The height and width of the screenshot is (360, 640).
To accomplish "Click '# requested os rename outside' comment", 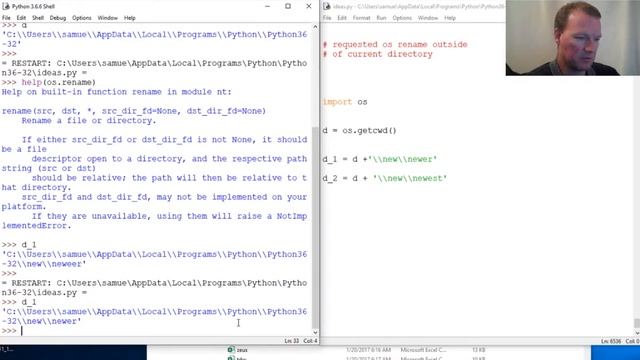I will (395, 44).
